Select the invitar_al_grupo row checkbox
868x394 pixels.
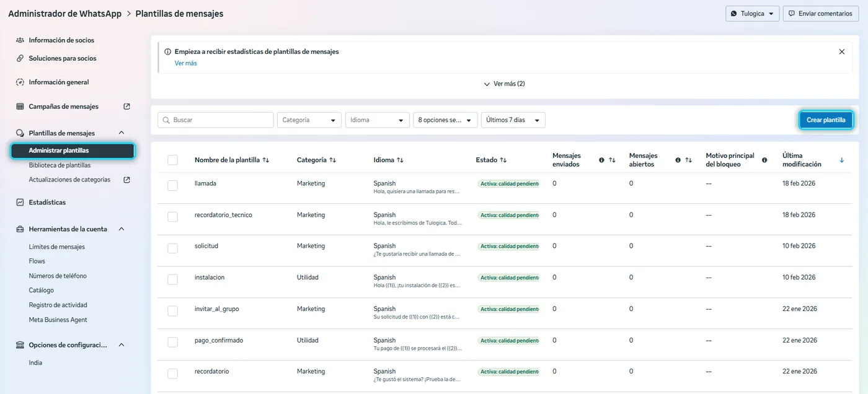172,310
